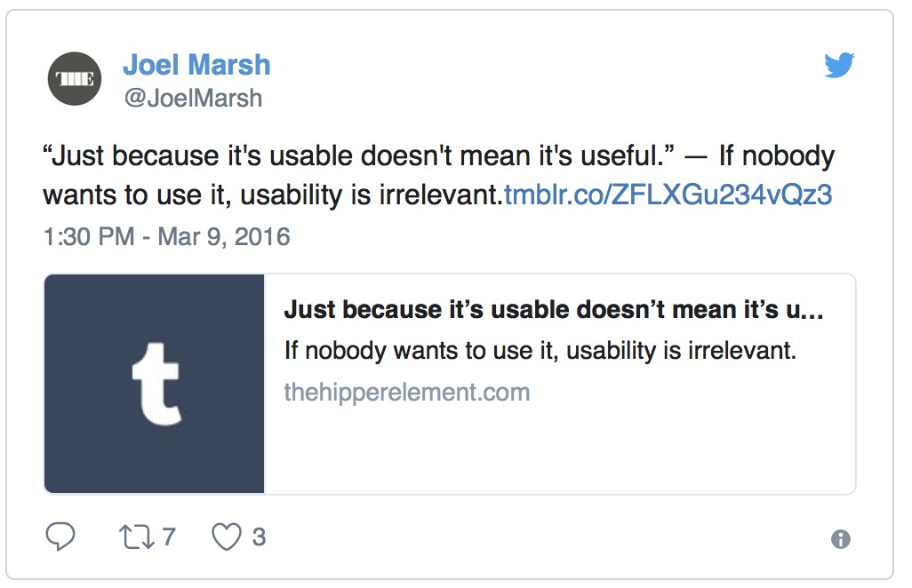Click the card description about usability

click(540, 350)
